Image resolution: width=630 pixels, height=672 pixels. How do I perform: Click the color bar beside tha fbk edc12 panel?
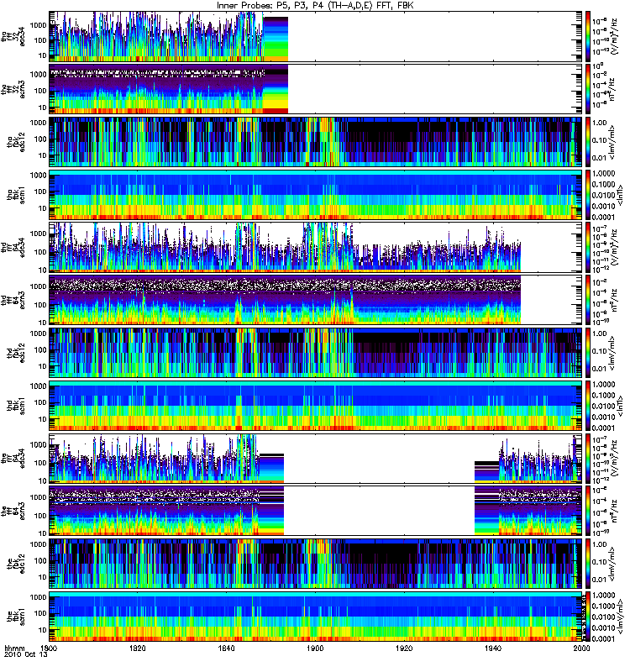click(588, 142)
